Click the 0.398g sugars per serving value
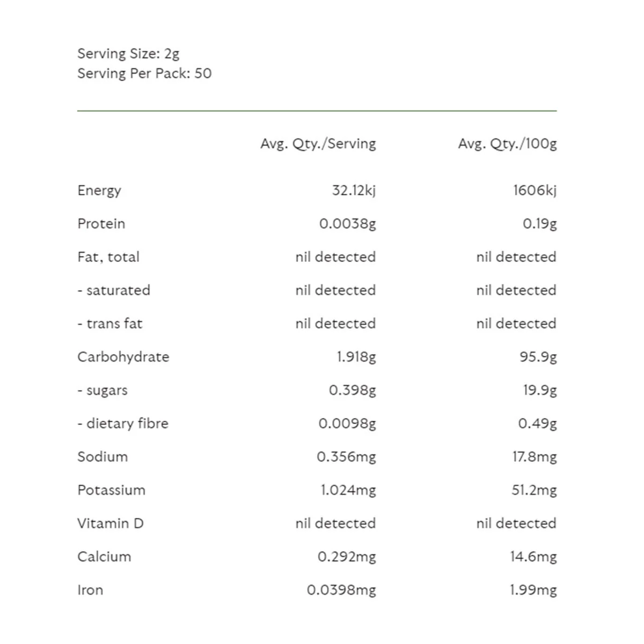Viewport: 644px width, 644px height. click(x=352, y=390)
